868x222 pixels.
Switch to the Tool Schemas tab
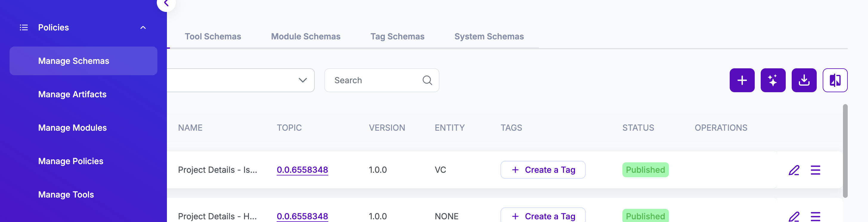tap(213, 36)
